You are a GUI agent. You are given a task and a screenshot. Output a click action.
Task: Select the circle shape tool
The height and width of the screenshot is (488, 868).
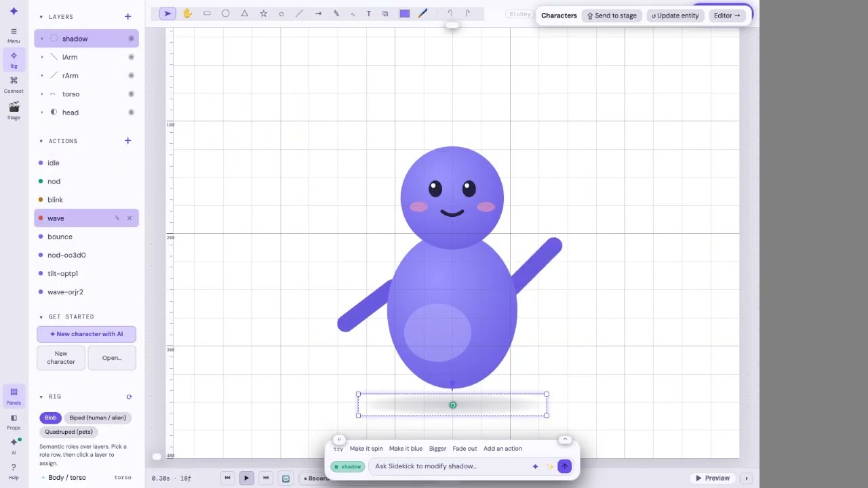(226, 14)
